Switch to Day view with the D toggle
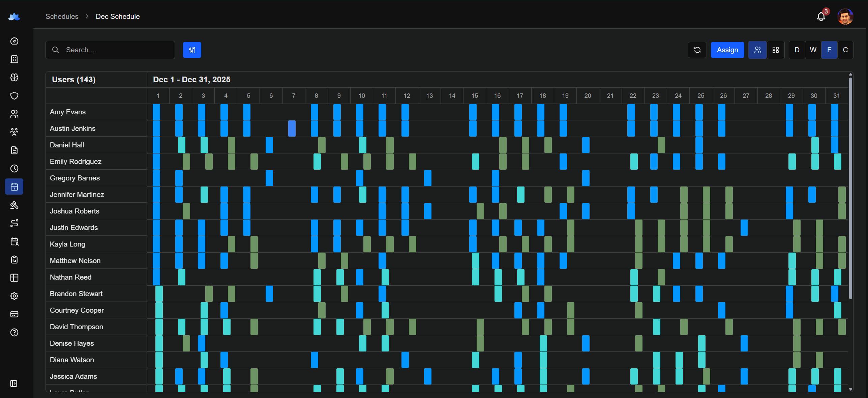 pos(797,50)
